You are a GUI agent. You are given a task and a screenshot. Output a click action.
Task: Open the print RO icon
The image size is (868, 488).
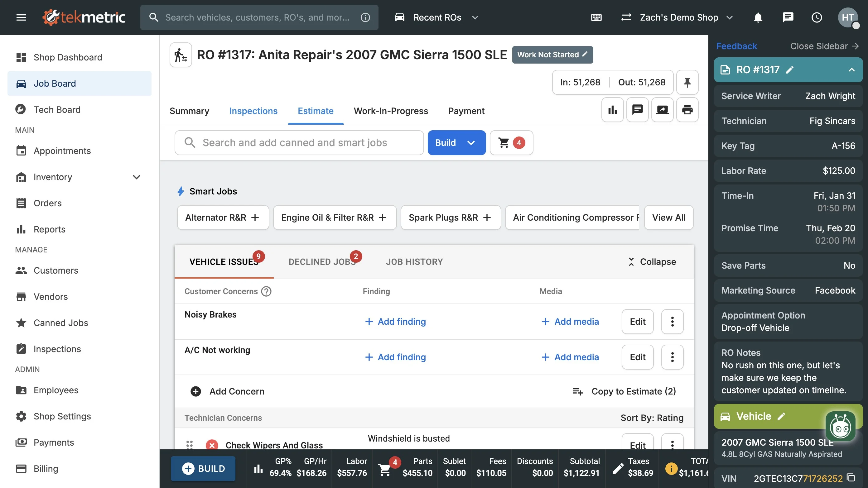(x=687, y=110)
